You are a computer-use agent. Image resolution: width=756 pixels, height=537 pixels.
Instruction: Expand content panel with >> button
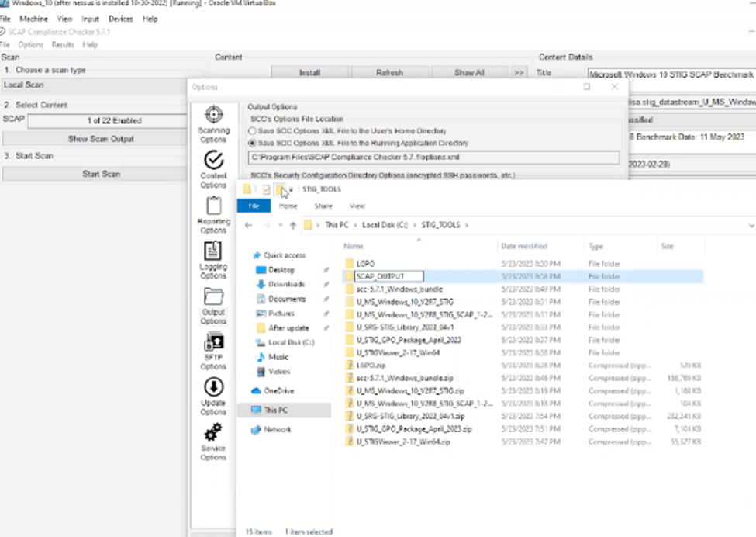[x=519, y=73]
